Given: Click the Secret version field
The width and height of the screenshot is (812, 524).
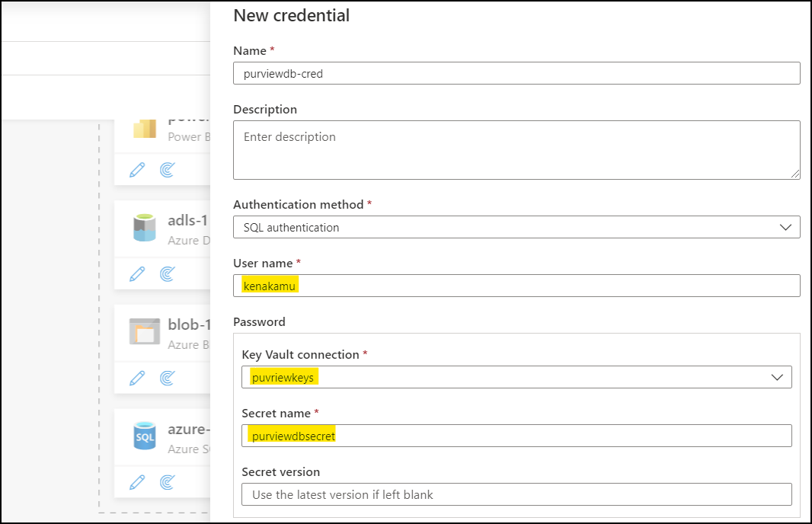Looking at the screenshot, I should (516, 494).
